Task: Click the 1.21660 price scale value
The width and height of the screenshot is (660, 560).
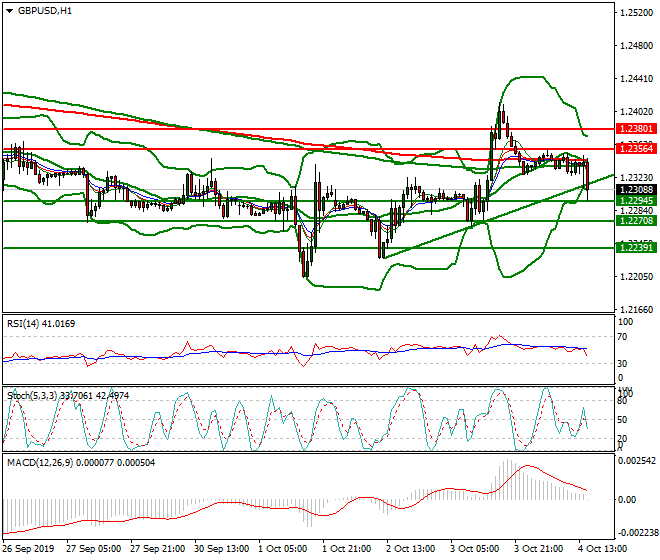Action: [x=637, y=309]
